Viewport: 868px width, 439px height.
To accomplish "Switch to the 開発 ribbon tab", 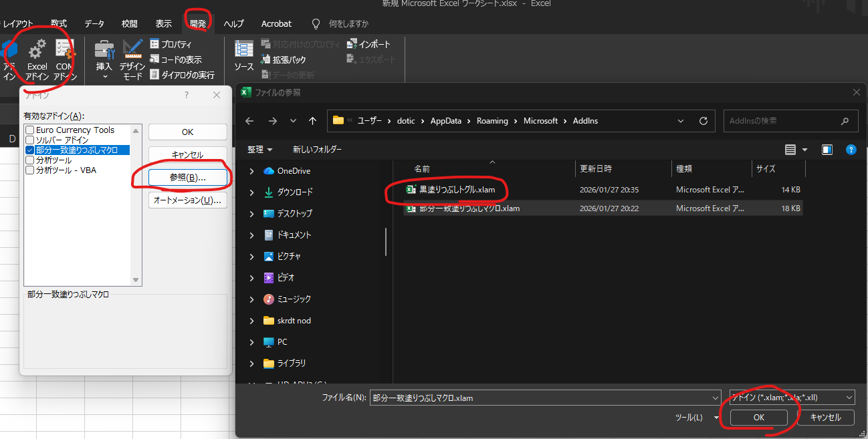I will coord(198,23).
